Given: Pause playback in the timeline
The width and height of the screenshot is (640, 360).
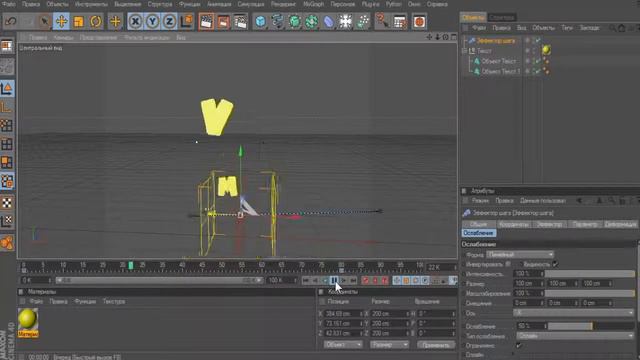Looking at the screenshot, I should [x=334, y=280].
